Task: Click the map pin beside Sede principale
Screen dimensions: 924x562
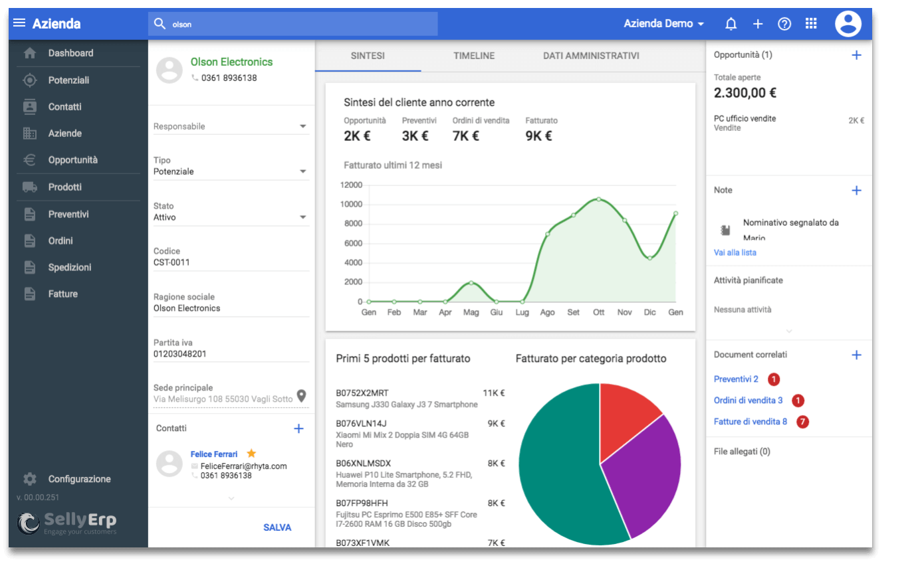Action: [x=302, y=396]
